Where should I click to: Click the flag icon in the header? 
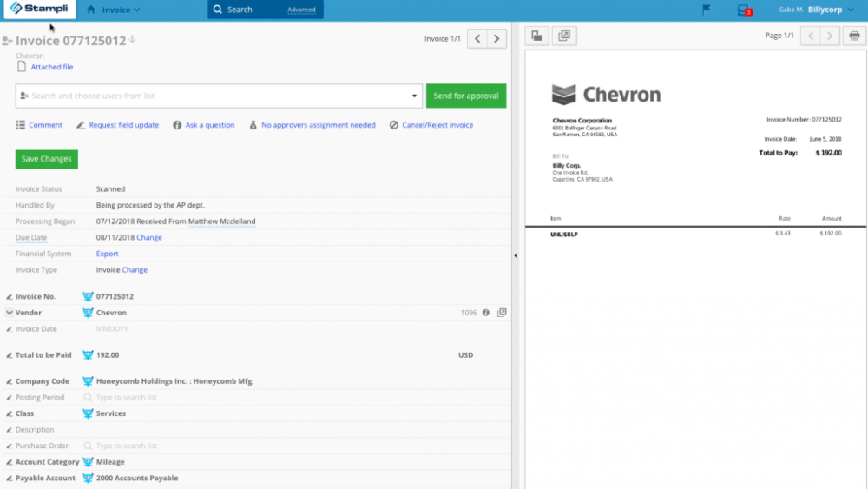pos(707,10)
